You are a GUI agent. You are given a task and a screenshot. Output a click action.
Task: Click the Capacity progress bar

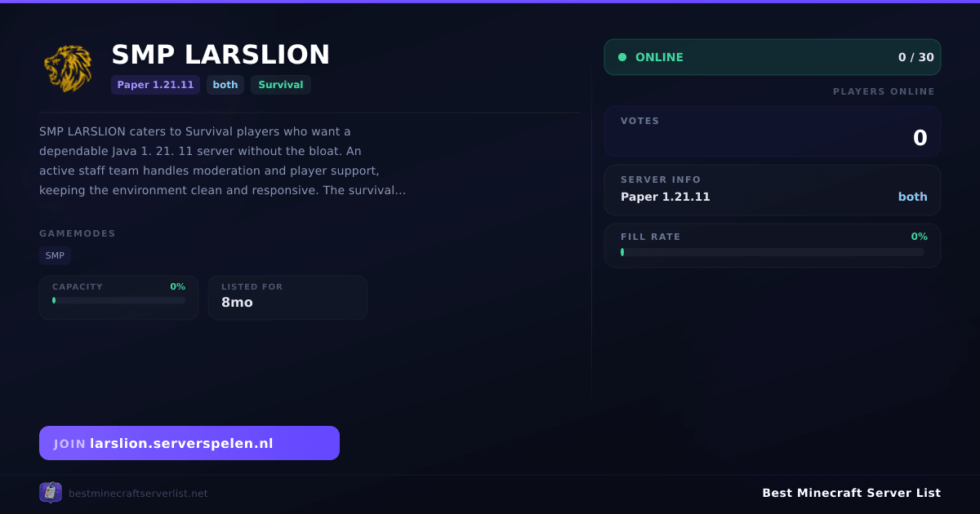point(119,300)
